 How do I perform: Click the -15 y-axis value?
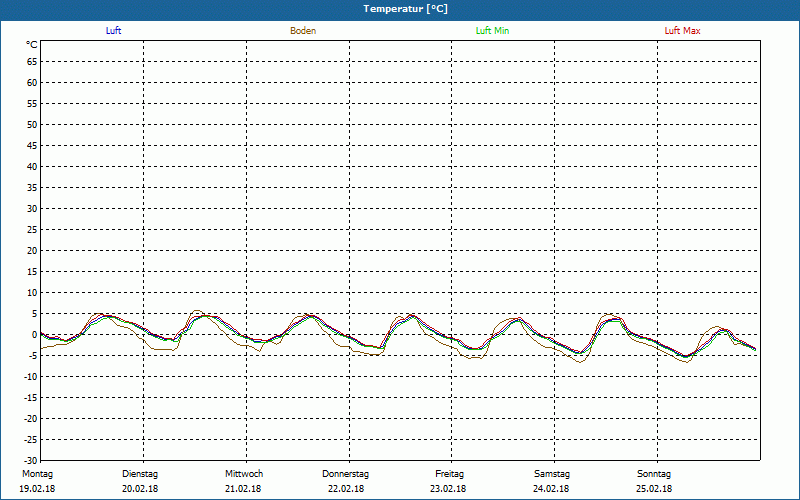pos(30,398)
